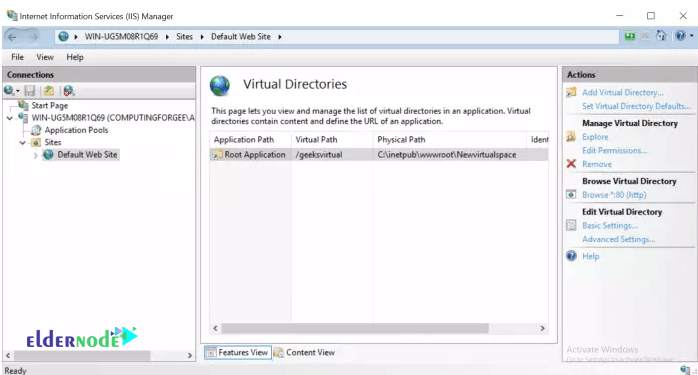The width and height of the screenshot is (698, 375).
Task: Select Default Web Site in the tree
Action: pyautogui.click(x=87, y=155)
